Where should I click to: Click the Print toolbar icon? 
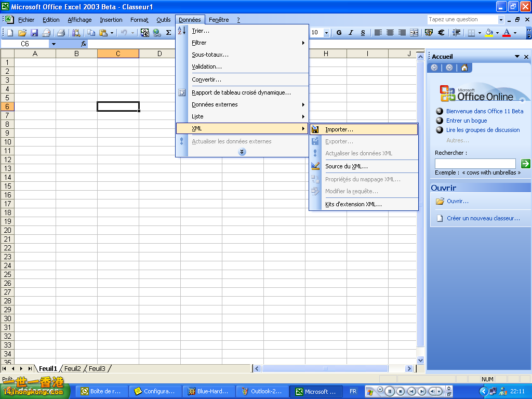tap(61, 33)
